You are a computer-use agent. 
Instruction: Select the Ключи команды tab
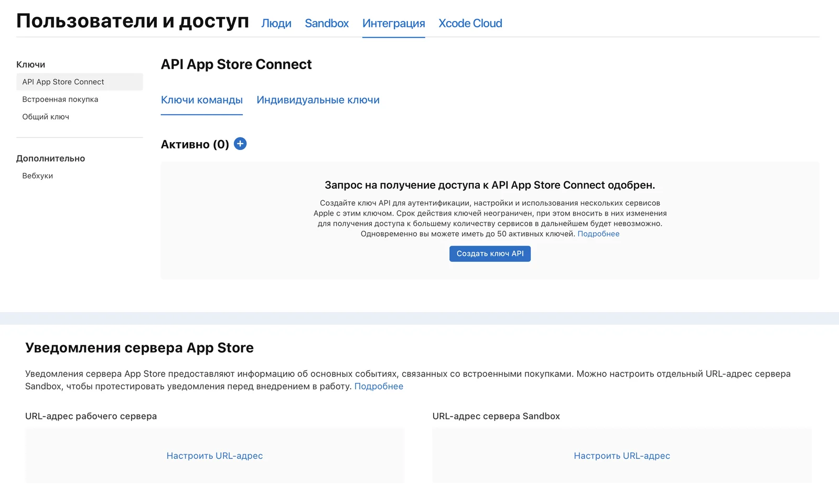(x=202, y=100)
